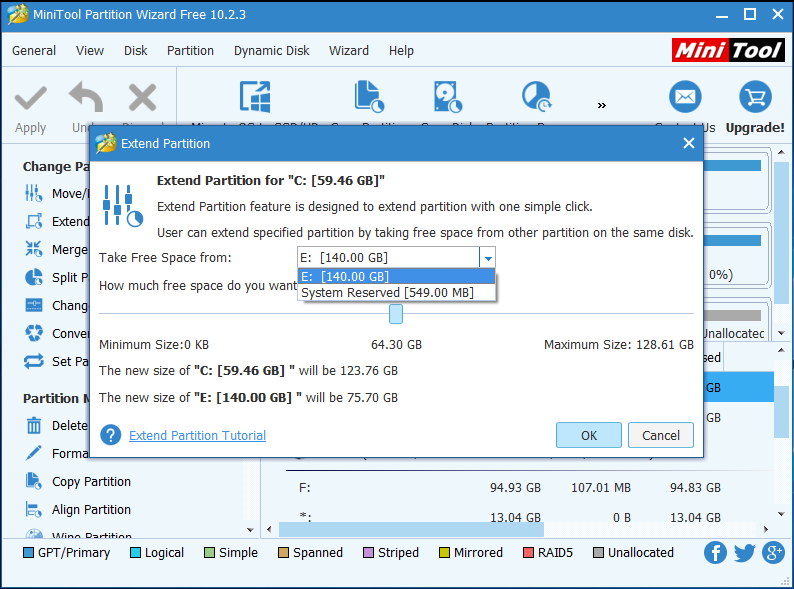The height and width of the screenshot is (589, 794).
Task: Click the RAID5 legend color swatch
Action: (528, 553)
